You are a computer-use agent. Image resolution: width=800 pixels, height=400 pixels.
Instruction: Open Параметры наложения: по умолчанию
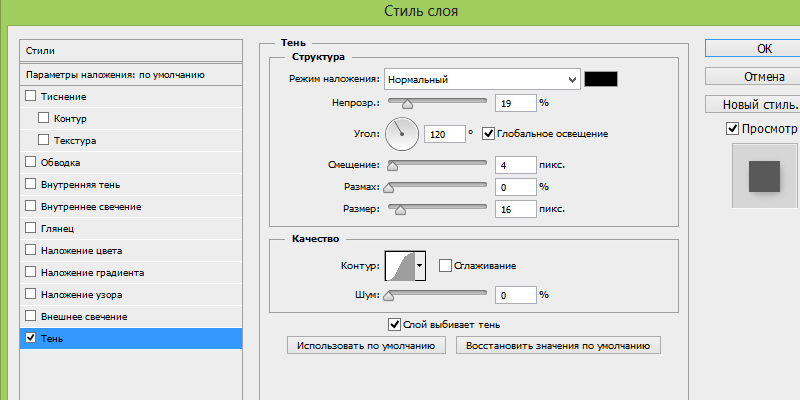tap(131, 74)
